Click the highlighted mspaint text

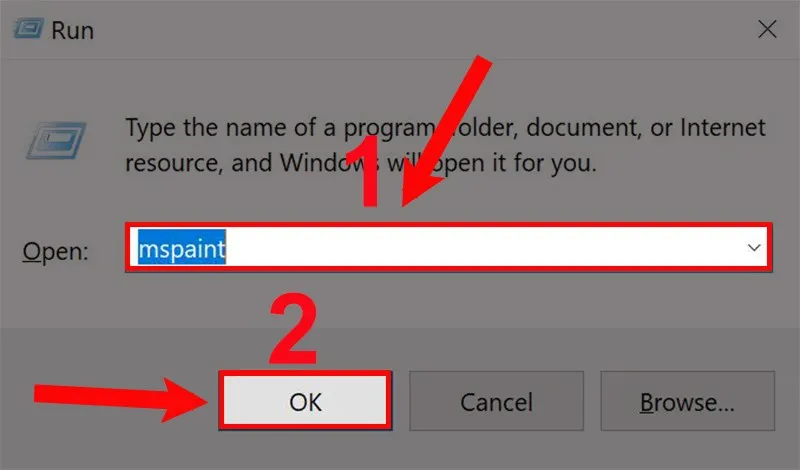coord(182,248)
